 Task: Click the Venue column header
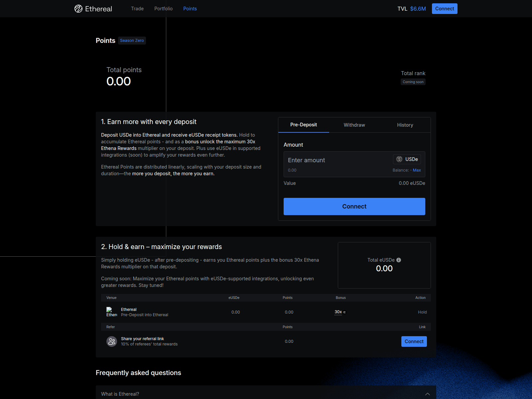point(111,298)
